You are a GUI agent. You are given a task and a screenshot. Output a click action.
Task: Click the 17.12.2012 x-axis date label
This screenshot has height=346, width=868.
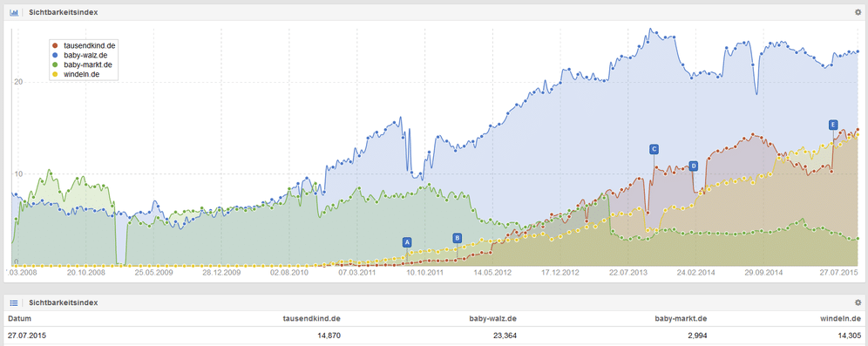[560, 273]
